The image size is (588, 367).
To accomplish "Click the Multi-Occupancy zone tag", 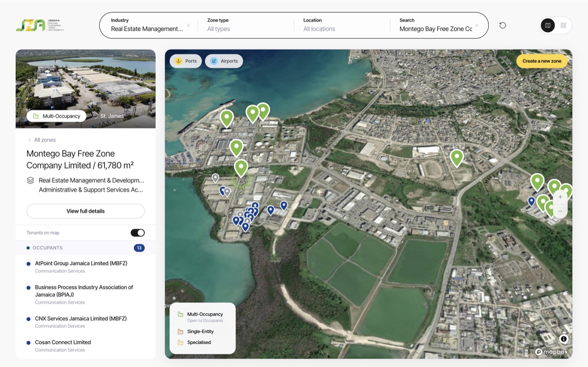I will (x=56, y=116).
